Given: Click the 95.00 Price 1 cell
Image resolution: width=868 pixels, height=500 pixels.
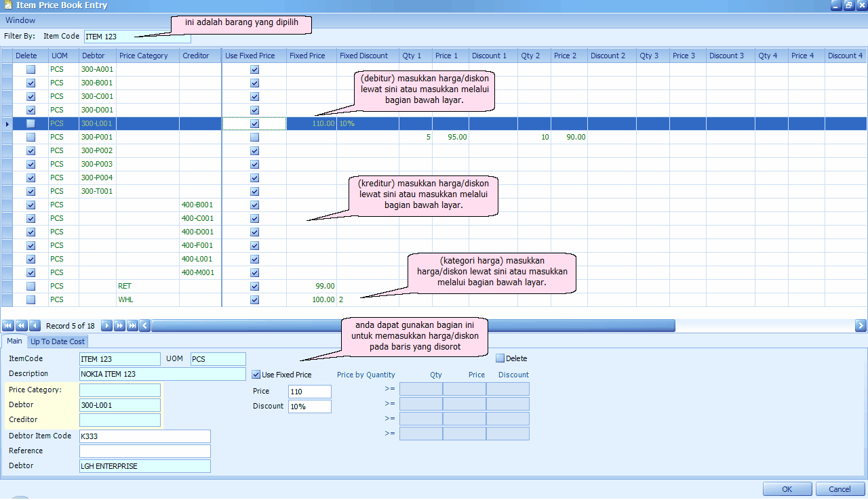Looking at the screenshot, I should point(450,137).
